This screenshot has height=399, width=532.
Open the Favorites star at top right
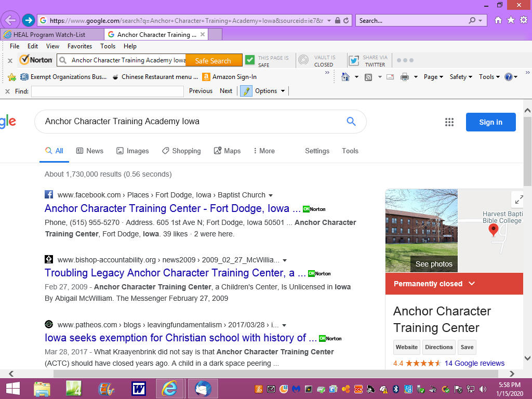511,20
